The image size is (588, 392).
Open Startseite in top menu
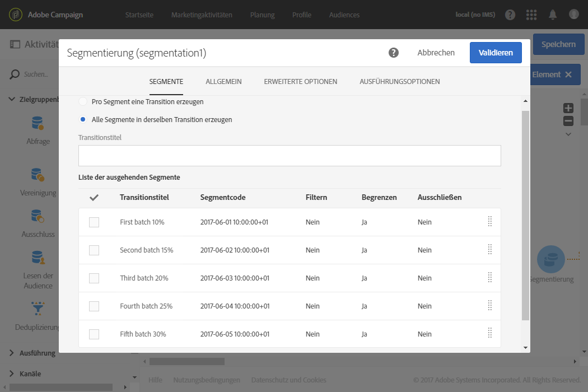click(x=139, y=15)
